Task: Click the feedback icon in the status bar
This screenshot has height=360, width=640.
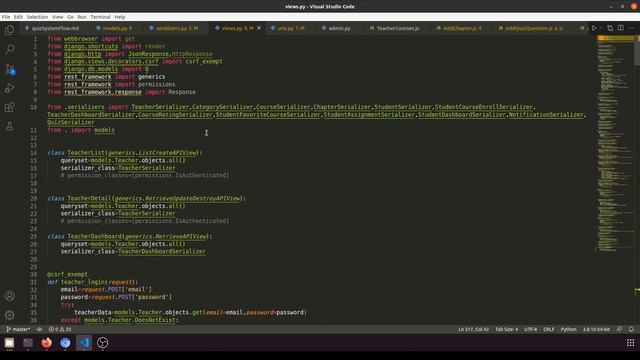Action: tap(619, 329)
